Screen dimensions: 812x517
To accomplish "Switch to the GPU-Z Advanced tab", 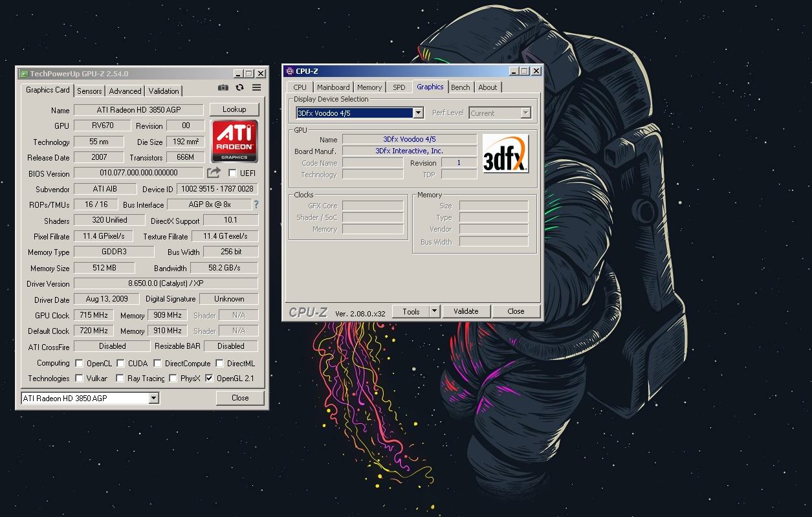I will click(x=125, y=91).
